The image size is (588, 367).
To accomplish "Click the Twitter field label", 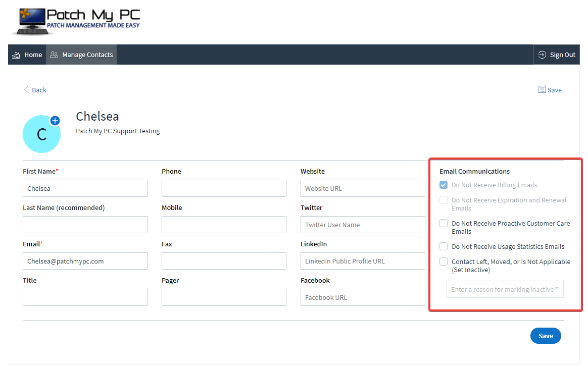I will [312, 207].
